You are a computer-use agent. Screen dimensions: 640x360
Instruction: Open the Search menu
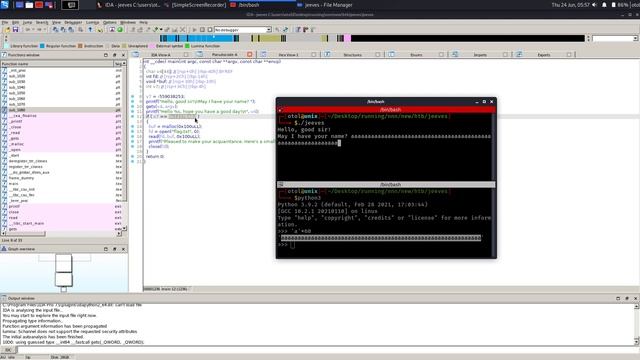pyautogui.click(x=42, y=22)
